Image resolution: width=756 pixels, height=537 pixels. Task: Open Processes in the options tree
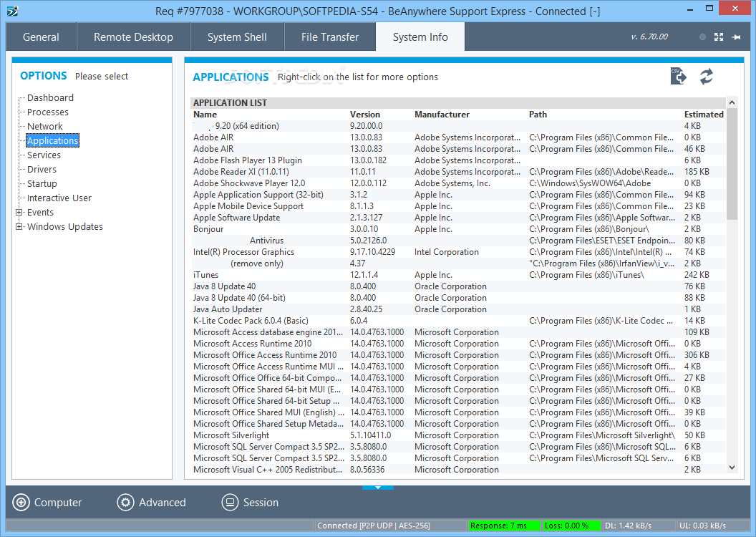pyautogui.click(x=48, y=112)
